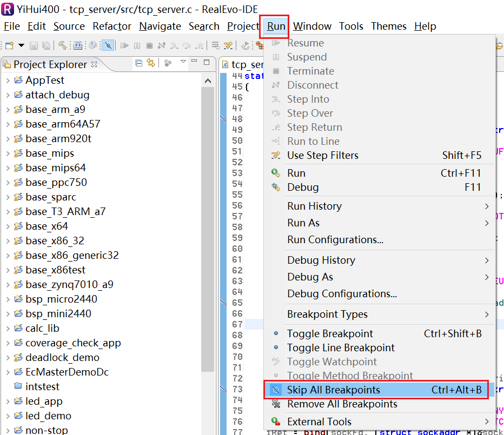Expand the Run History submenu
504x435 pixels.
tap(379, 206)
